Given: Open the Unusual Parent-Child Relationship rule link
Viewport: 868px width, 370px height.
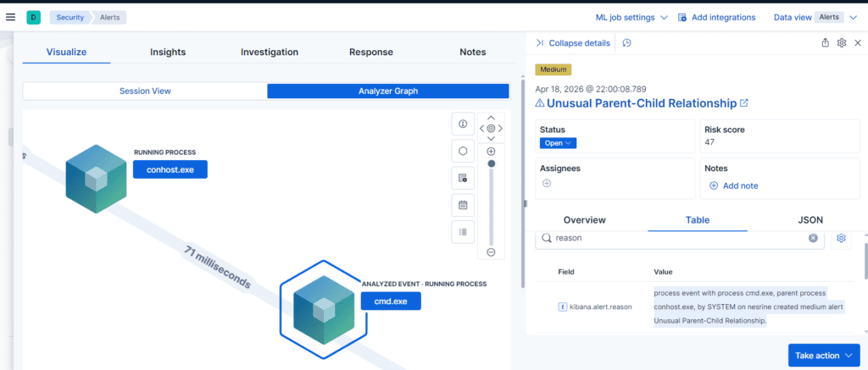Looking at the screenshot, I should [642, 102].
